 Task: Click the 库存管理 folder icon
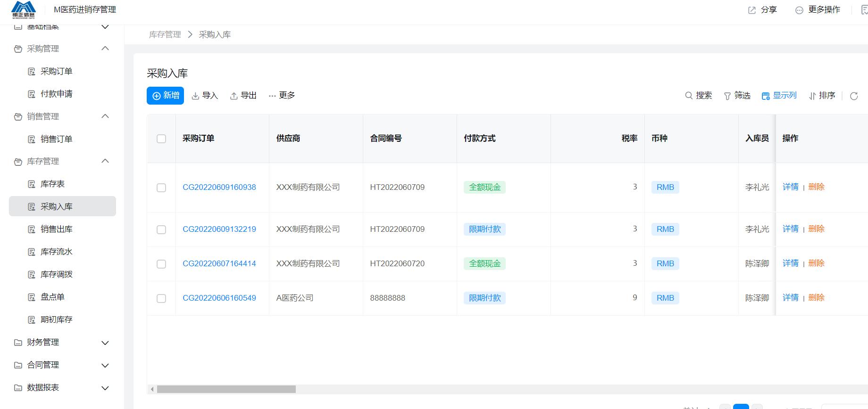click(18, 162)
